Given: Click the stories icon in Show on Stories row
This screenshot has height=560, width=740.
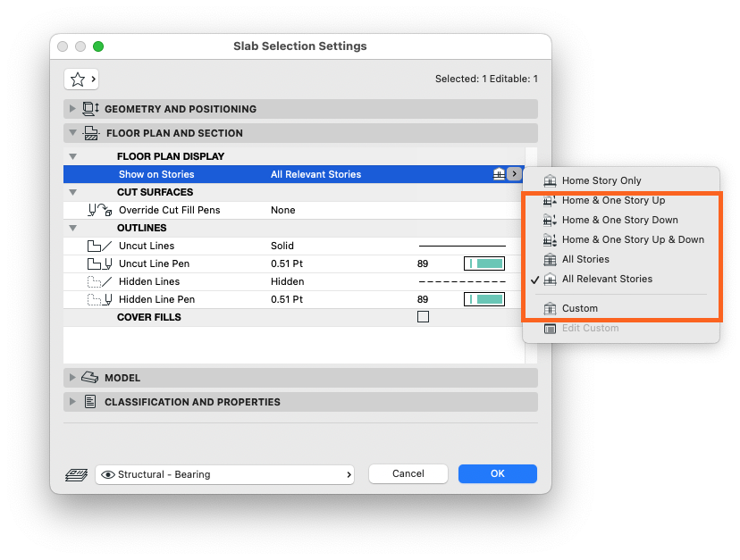Looking at the screenshot, I should tap(499, 174).
